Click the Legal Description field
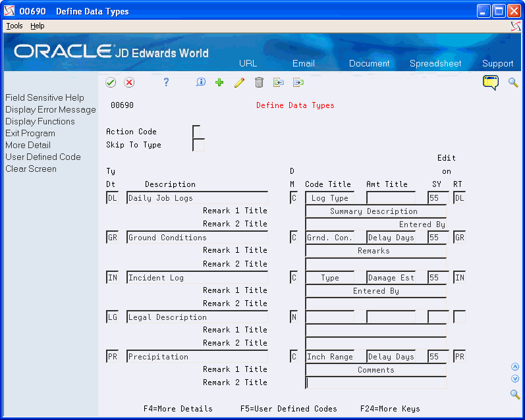The height and width of the screenshot is (420, 525). [x=197, y=317]
